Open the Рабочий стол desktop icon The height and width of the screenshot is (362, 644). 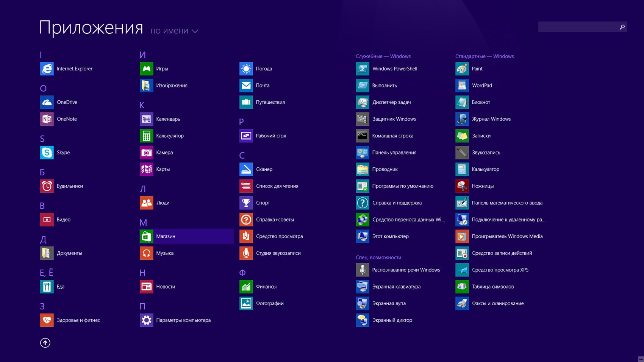(x=246, y=136)
